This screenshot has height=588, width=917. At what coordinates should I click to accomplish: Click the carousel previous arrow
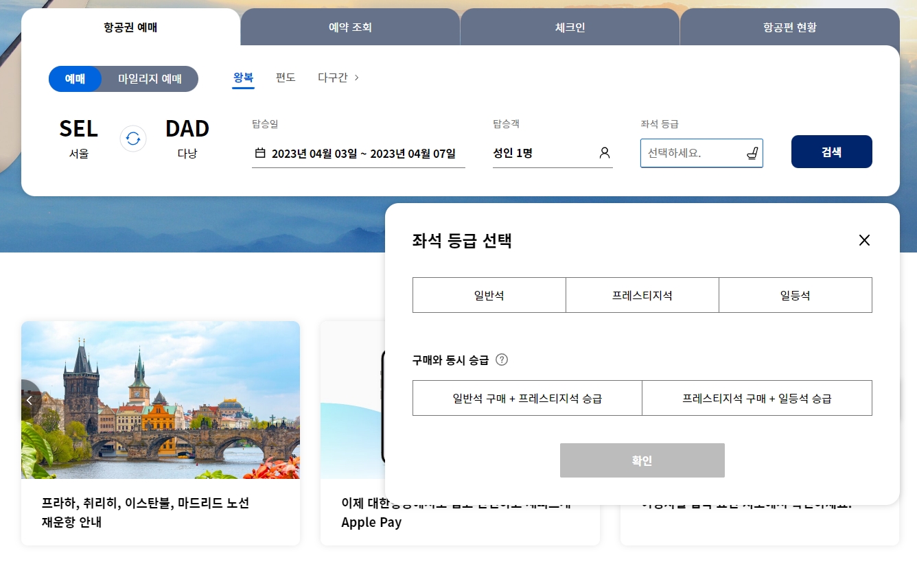pos(29,399)
